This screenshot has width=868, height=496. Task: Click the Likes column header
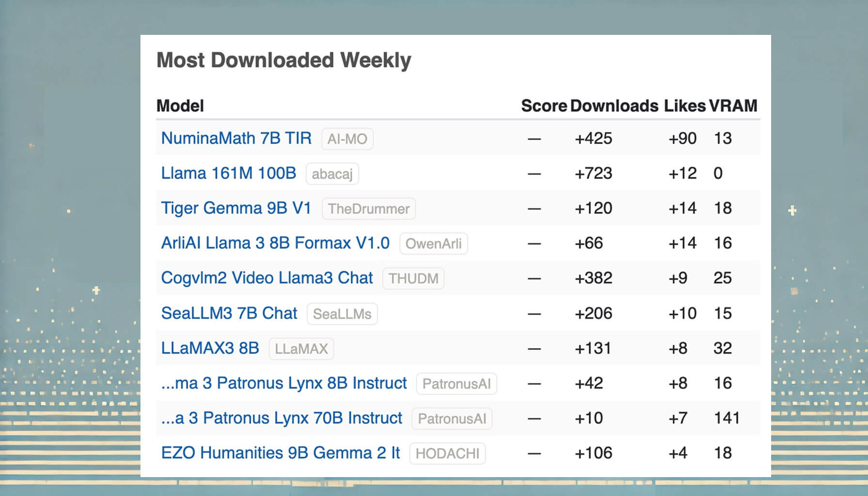pyautogui.click(x=684, y=106)
